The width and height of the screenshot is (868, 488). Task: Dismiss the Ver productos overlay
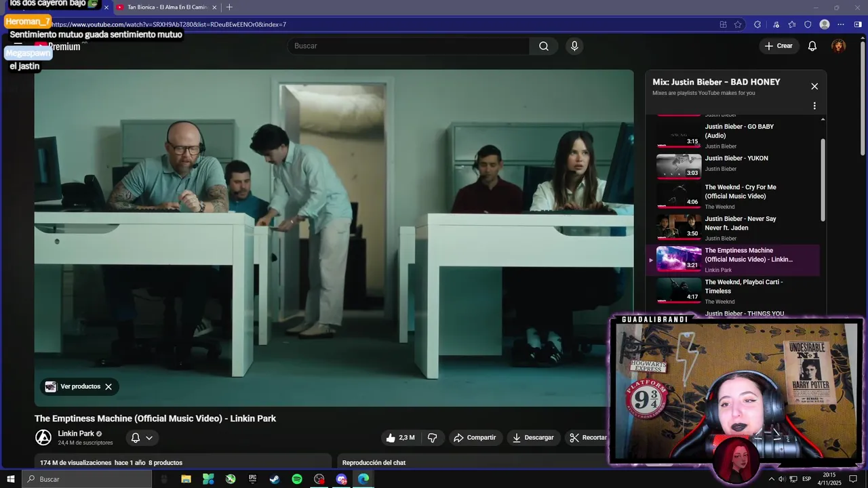coord(108,387)
